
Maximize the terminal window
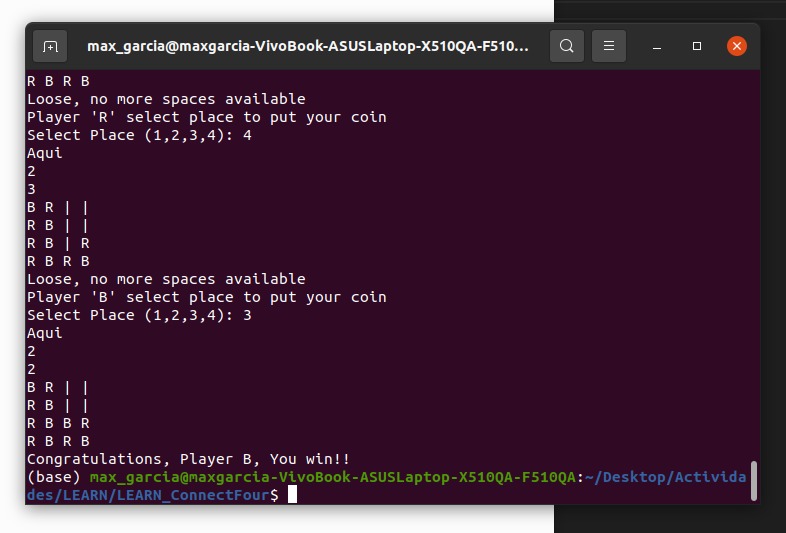coord(697,46)
